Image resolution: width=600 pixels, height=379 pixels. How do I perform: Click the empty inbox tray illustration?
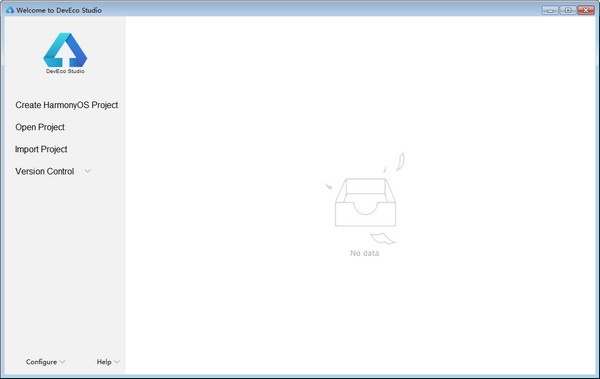(x=365, y=202)
